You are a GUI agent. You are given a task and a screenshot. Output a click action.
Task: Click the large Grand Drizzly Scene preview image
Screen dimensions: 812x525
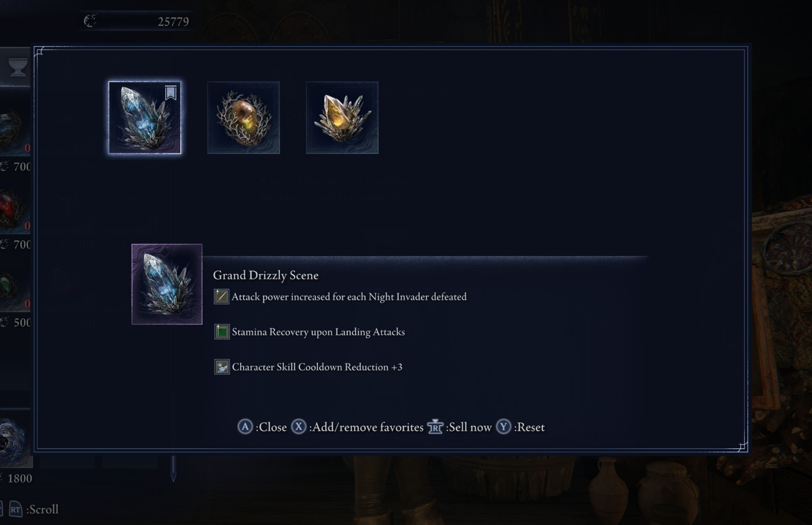[x=167, y=284]
